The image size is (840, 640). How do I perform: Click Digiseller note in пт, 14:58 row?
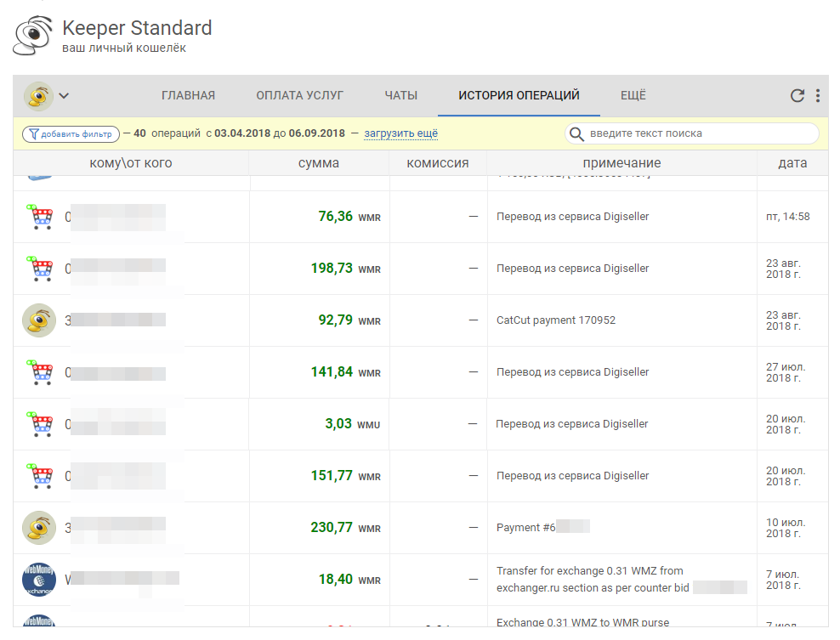(x=572, y=217)
